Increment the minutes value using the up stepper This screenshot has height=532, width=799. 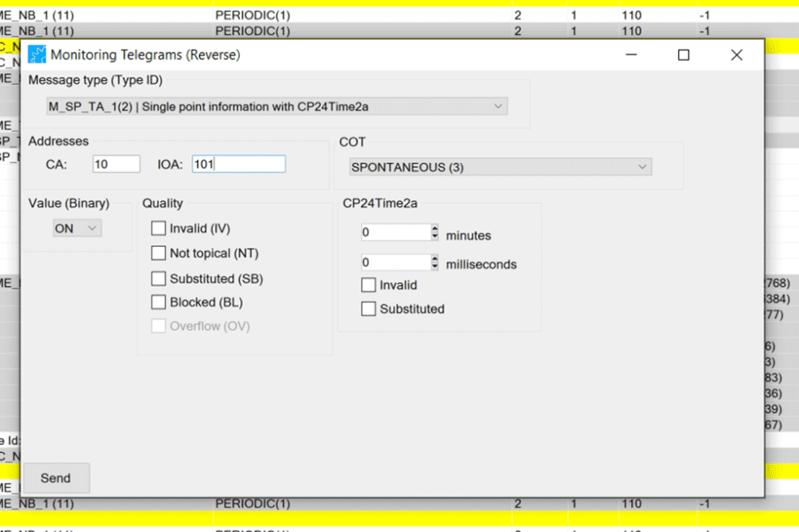[x=434, y=227]
